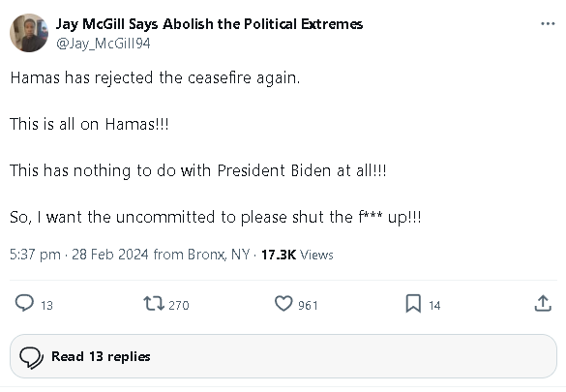Click the reply speech bubble icon
Image resolution: width=566 pixels, height=392 pixels.
(x=24, y=303)
